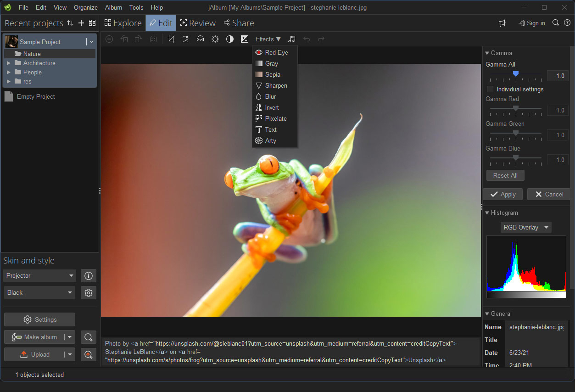The width and height of the screenshot is (575, 392).
Task: Click the gear icon next to Black style
Action: pyautogui.click(x=89, y=292)
